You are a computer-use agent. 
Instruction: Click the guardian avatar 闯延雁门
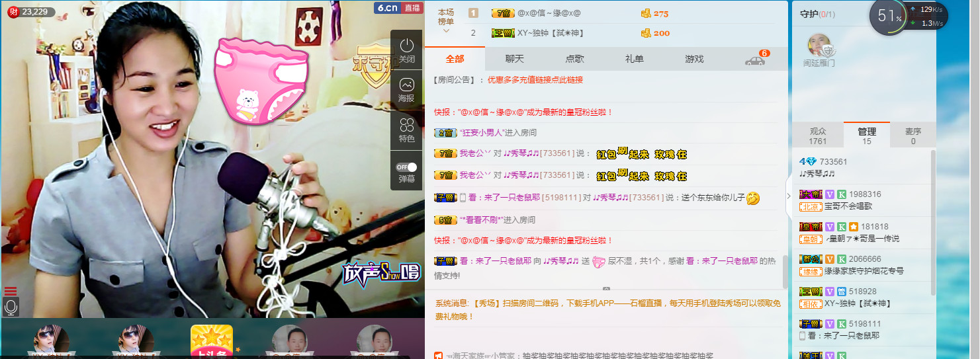819,45
